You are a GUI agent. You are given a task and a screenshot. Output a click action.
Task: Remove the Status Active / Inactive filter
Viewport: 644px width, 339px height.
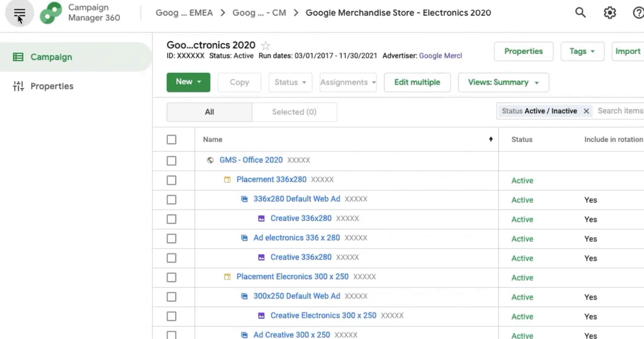[586, 111]
